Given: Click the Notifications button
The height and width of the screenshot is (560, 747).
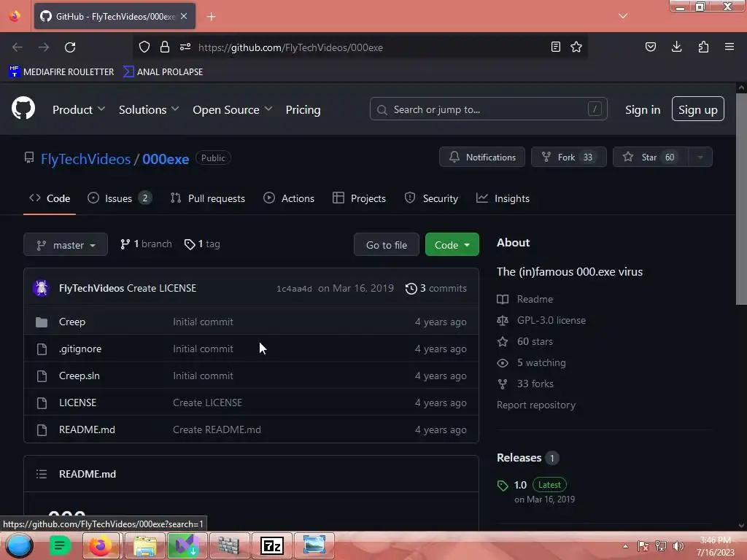Looking at the screenshot, I should coord(481,157).
